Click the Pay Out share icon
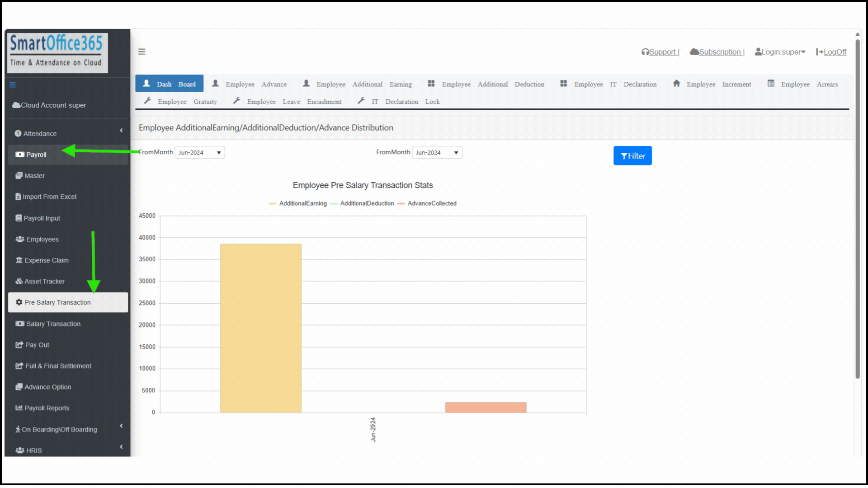 pos(19,345)
